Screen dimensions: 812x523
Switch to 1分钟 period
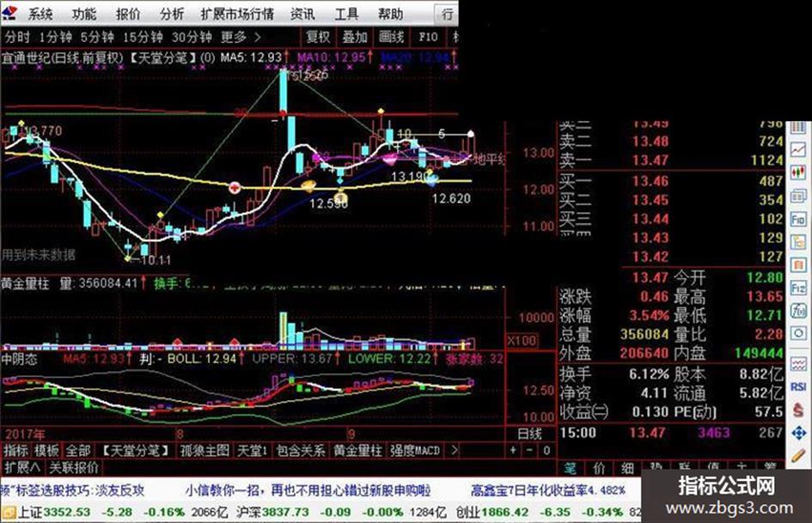(55, 37)
